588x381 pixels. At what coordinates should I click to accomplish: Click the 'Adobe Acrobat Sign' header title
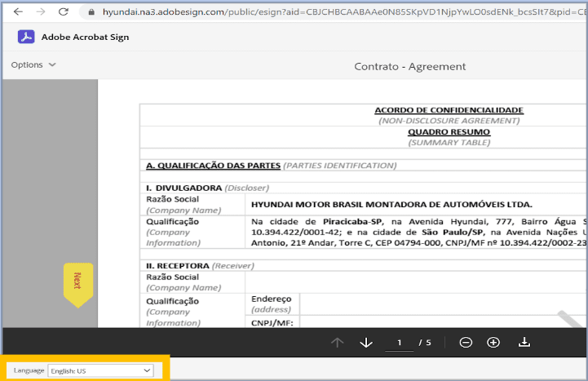pyautogui.click(x=85, y=38)
